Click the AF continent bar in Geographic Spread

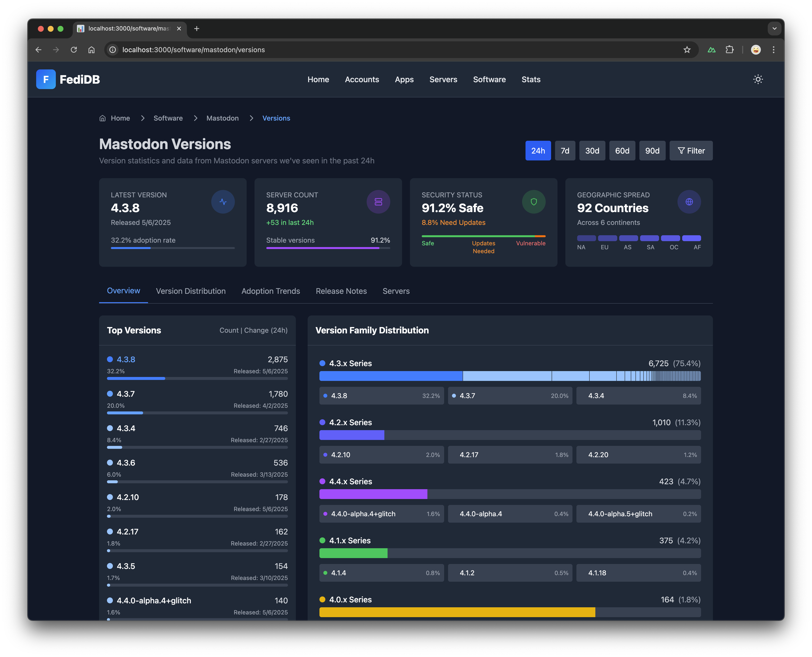coord(691,238)
